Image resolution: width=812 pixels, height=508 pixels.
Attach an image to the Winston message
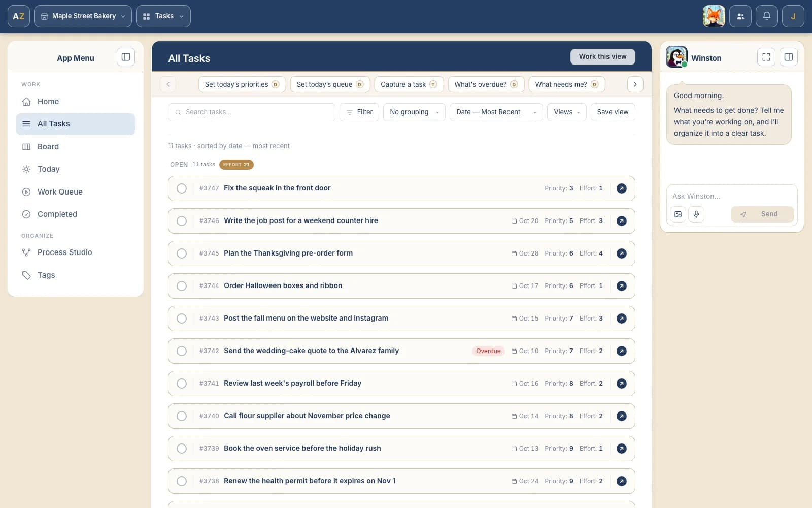(x=678, y=214)
